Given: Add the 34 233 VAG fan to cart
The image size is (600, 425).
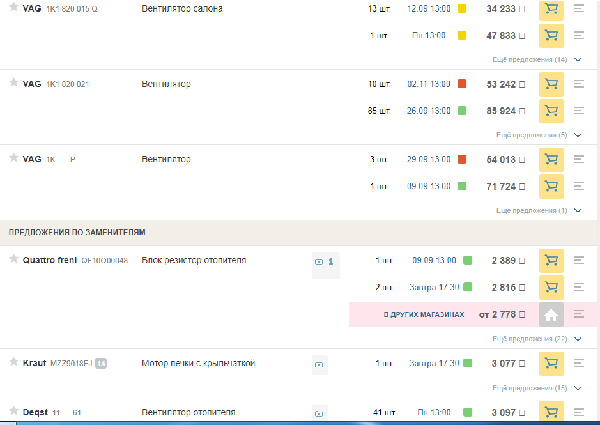Looking at the screenshot, I should (x=549, y=10).
